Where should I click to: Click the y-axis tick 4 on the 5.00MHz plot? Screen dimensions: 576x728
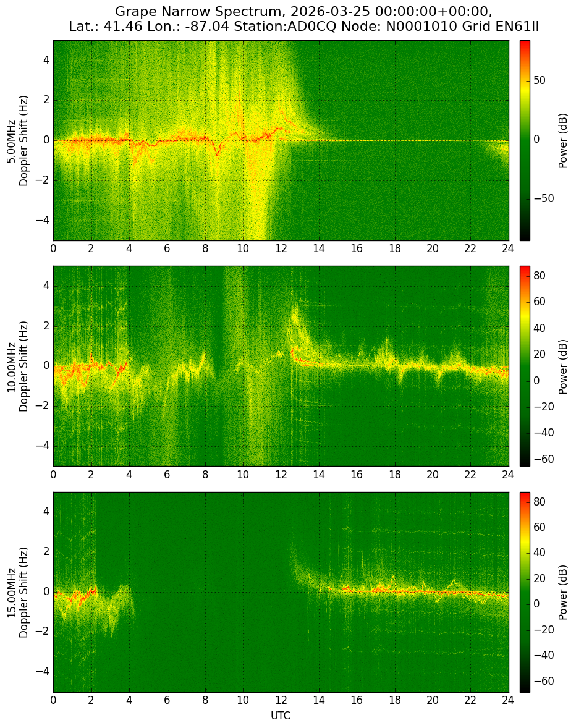(x=47, y=61)
